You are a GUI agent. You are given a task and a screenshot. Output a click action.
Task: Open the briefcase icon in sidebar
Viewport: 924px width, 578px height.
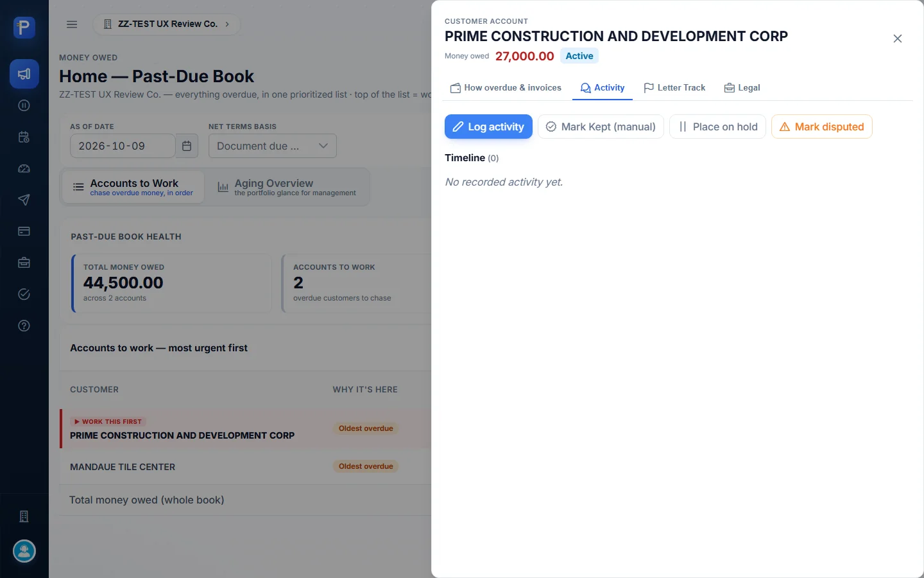[24, 263]
